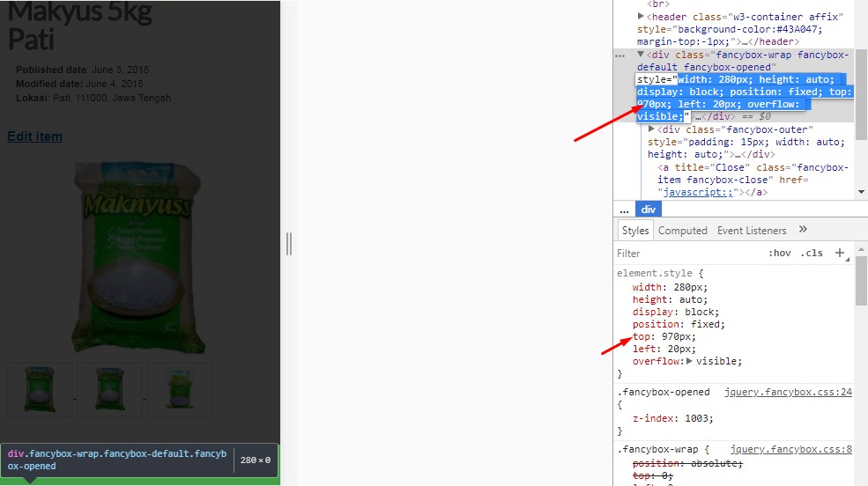The image size is (868, 486).
Task: Click the fancybox-close anchor element line
Action: click(x=753, y=180)
